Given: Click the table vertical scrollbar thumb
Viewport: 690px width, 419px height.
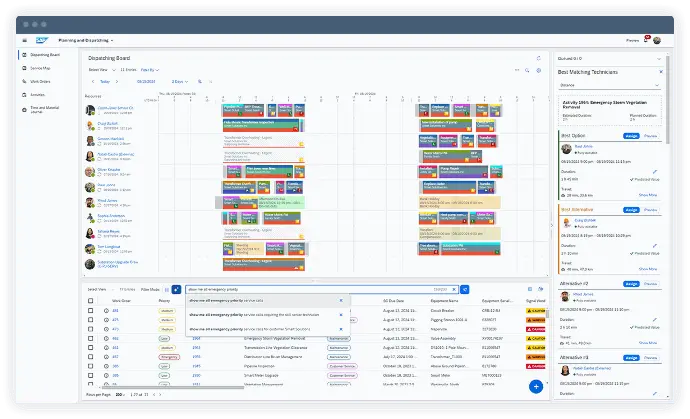Looking at the screenshot, I should point(547,314).
